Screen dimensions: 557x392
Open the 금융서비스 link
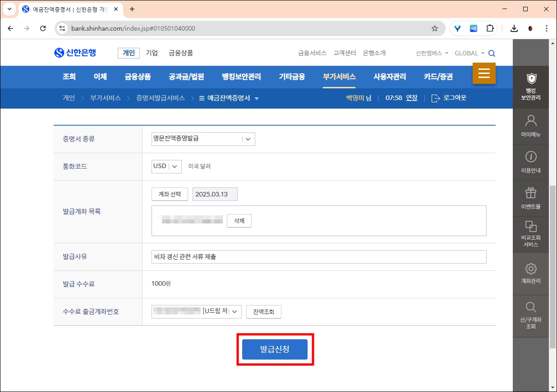(x=312, y=53)
